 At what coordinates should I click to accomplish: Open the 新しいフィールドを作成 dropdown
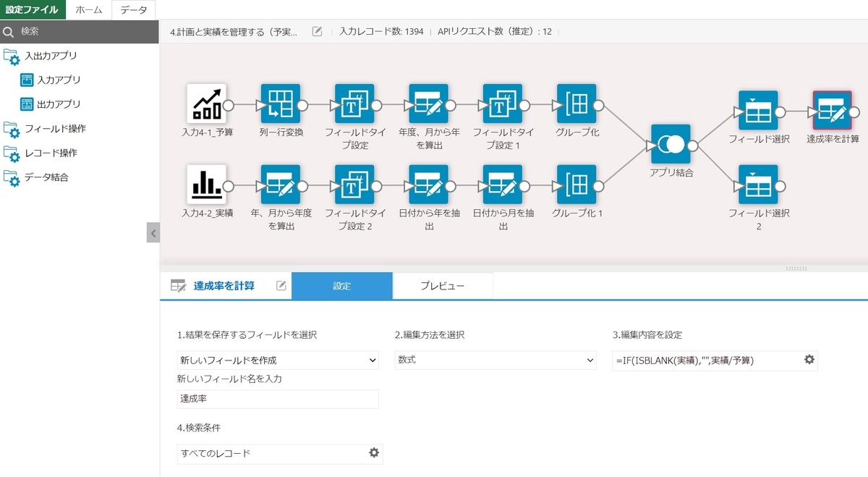278,360
